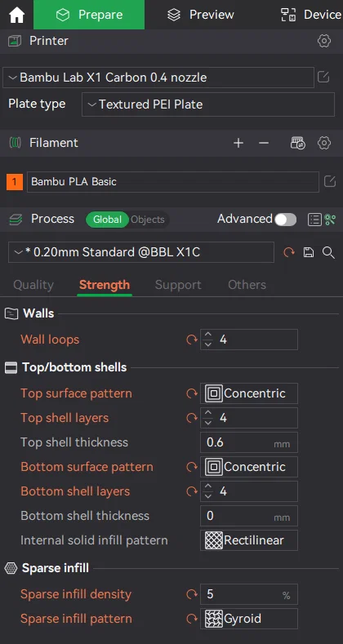Click the orange filament 1 color swatch
This screenshot has height=644, width=343.
pos(15,182)
